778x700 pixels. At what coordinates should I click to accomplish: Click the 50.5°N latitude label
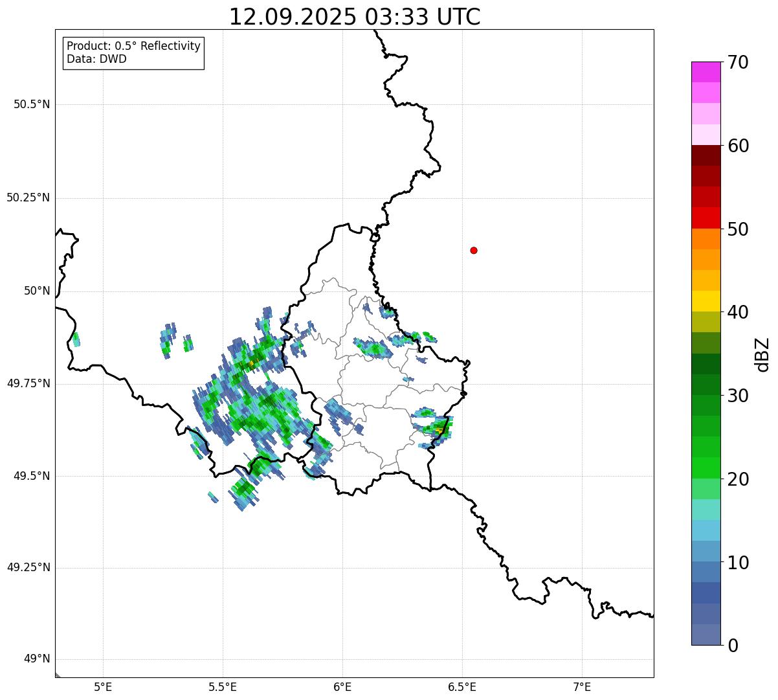[31, 104]
